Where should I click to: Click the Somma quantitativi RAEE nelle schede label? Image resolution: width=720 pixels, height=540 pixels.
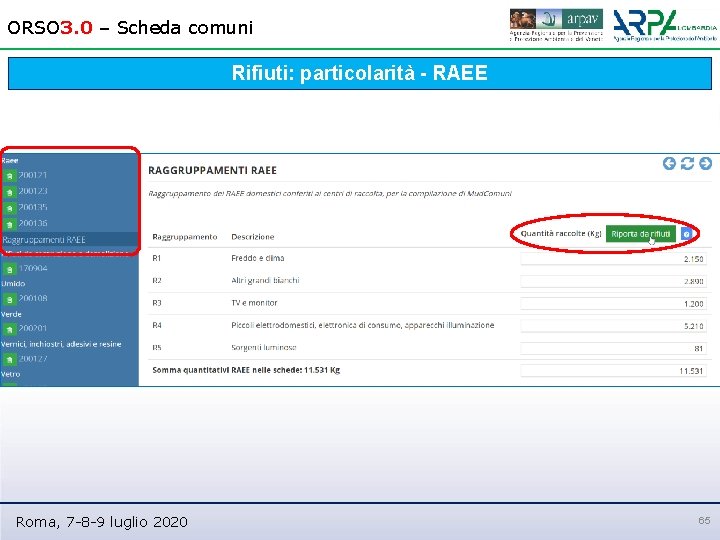[246, 370]
